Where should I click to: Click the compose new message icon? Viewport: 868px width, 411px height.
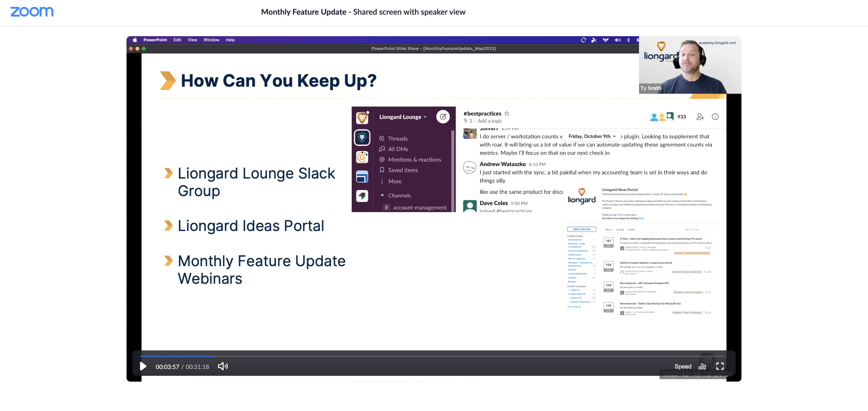point(443,117)
